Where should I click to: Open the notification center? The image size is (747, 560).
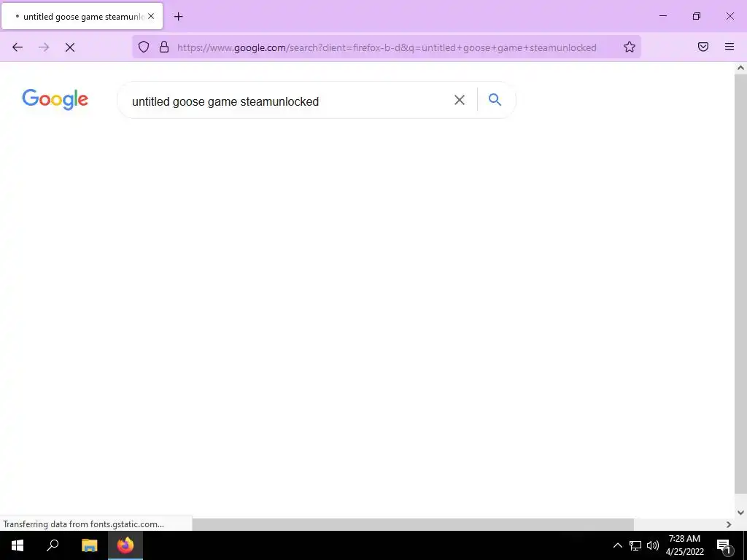(724, 545)
